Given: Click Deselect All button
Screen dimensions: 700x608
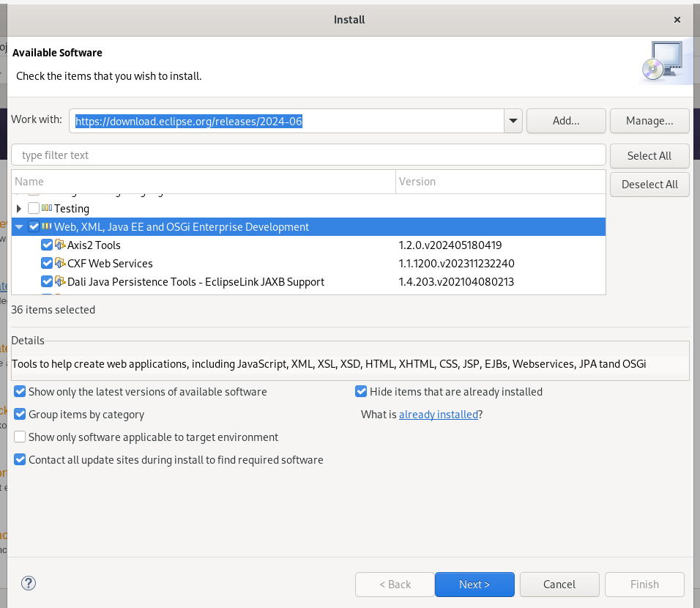Looking at the screenshot, I should point(649,184).
